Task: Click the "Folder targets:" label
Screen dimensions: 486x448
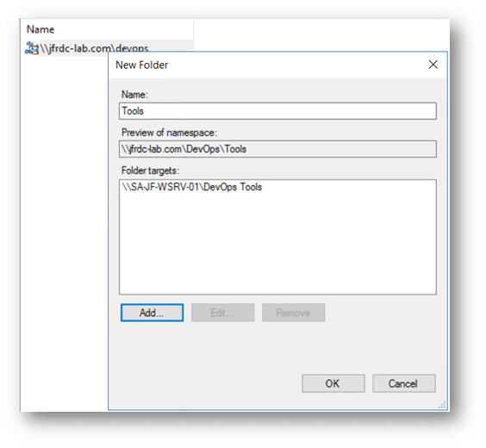Action: [150, 171]
